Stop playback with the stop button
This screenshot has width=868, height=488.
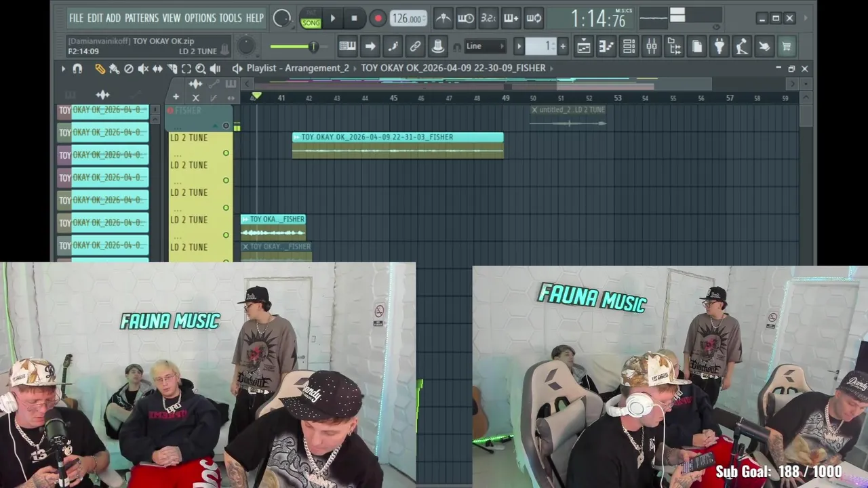click(354, 18)
